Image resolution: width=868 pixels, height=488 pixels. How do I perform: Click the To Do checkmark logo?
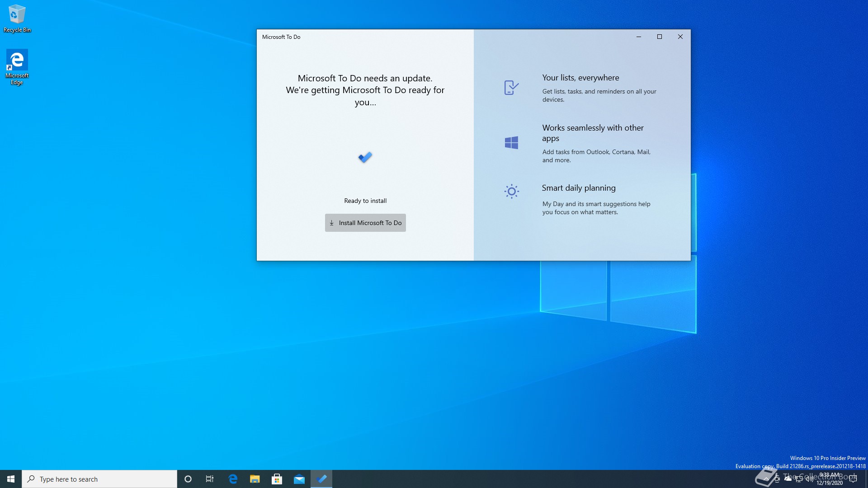tap(365, 157)
